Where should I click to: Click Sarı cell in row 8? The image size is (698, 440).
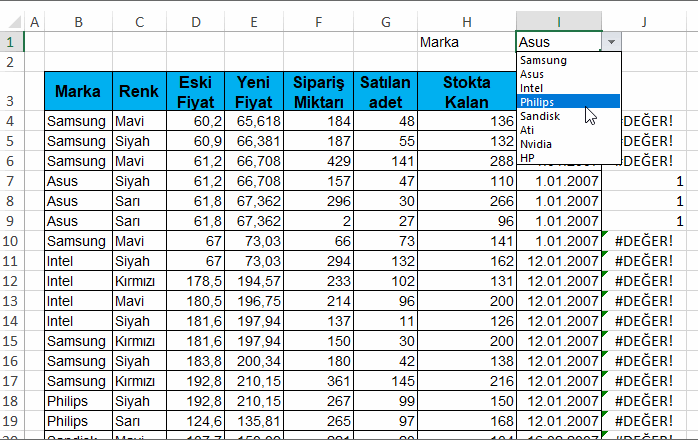[139, 201]
